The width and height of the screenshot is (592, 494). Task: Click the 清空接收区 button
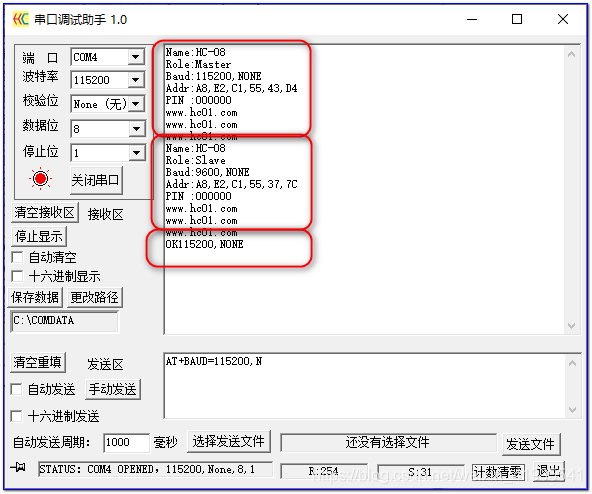(x=45, y=212)
